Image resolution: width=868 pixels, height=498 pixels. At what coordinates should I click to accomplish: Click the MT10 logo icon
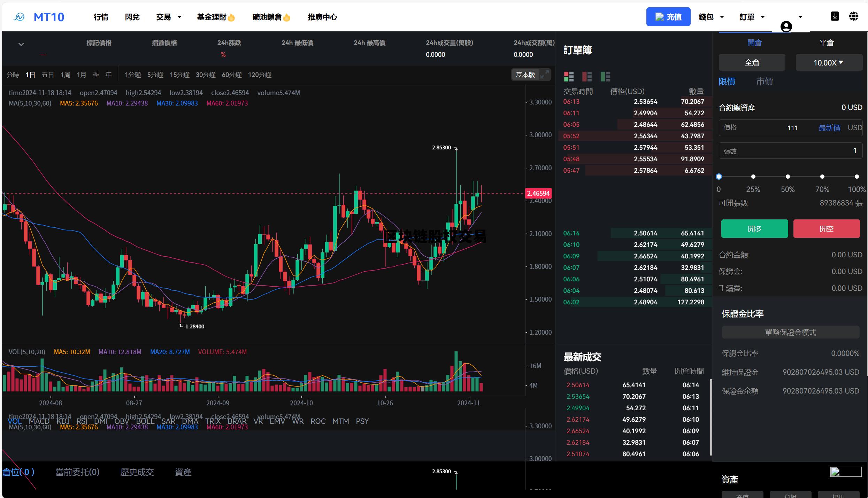[x=19, y=17]
